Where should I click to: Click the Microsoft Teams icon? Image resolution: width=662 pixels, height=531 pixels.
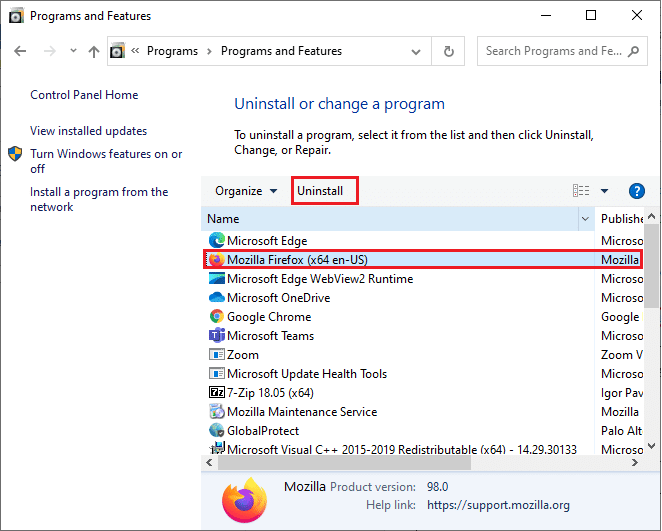tap(217, 336)
